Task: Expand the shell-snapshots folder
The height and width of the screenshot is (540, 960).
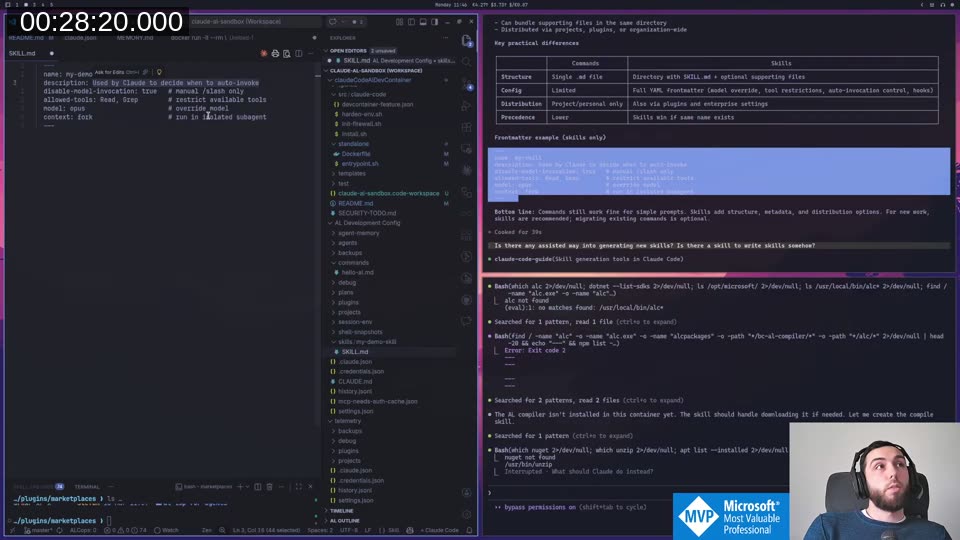Action: click(360, 332)
